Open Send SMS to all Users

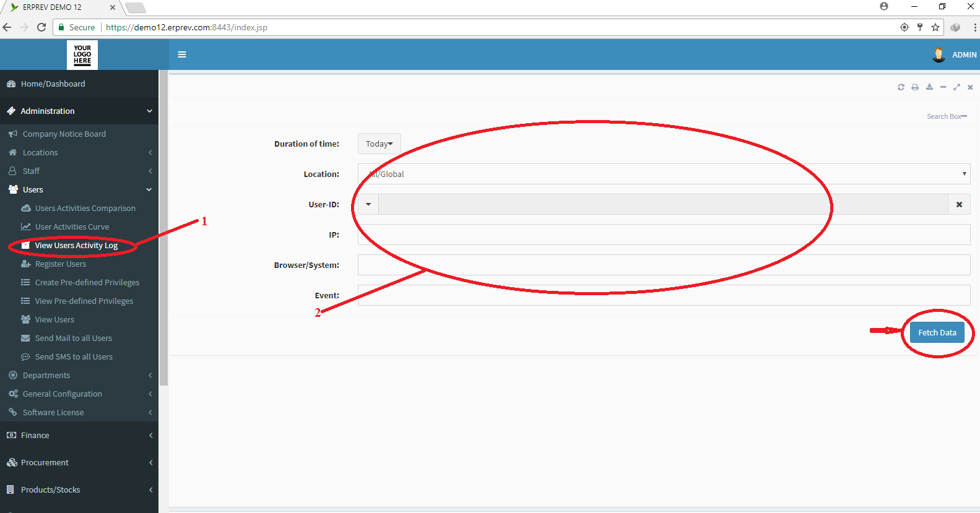tap(74, 356)
